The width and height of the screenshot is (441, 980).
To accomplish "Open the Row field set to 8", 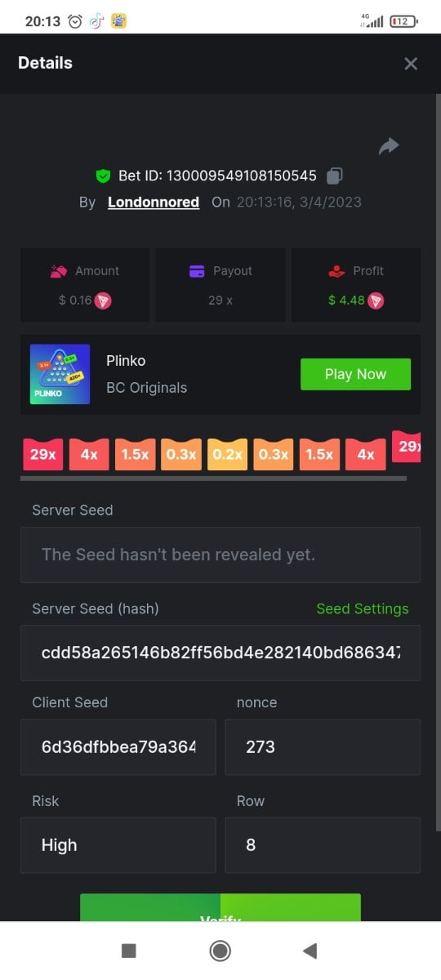I will tap(323, 845).
